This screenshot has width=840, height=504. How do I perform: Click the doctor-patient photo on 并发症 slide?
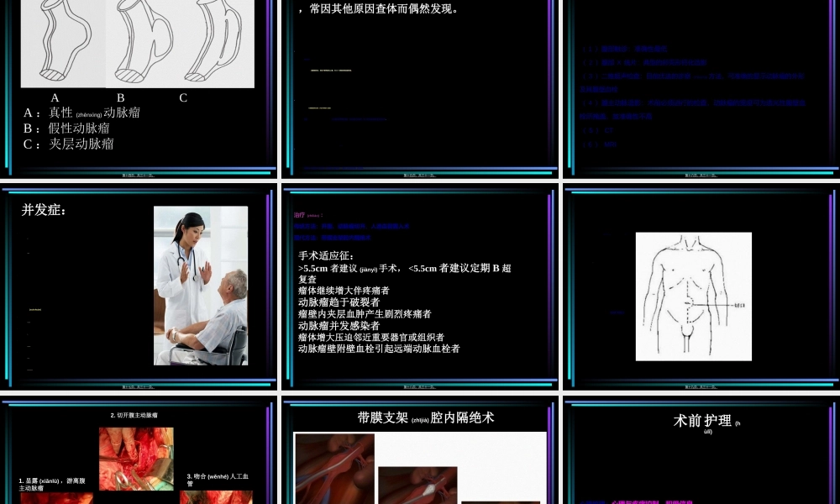coord(199,285)
